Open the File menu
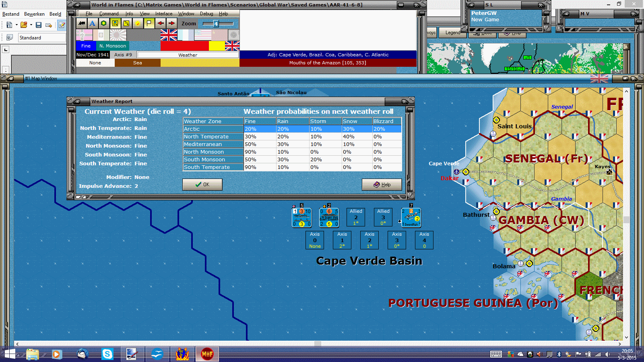 (x=89, y=14)
